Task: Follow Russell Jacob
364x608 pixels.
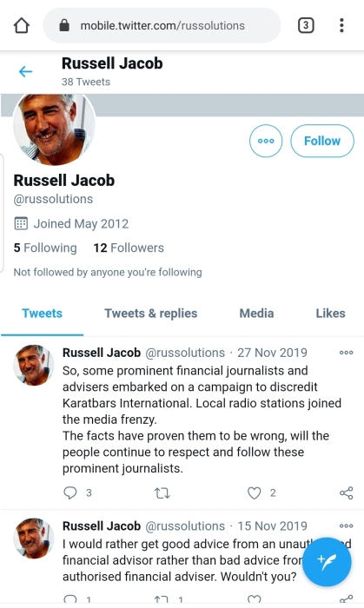Action: pos(322,141)
